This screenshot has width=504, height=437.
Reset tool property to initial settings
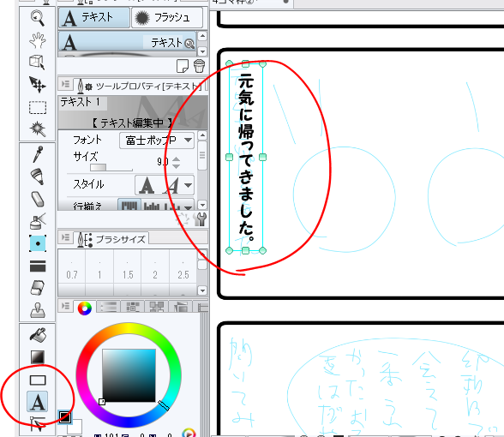tap(183, 218)
